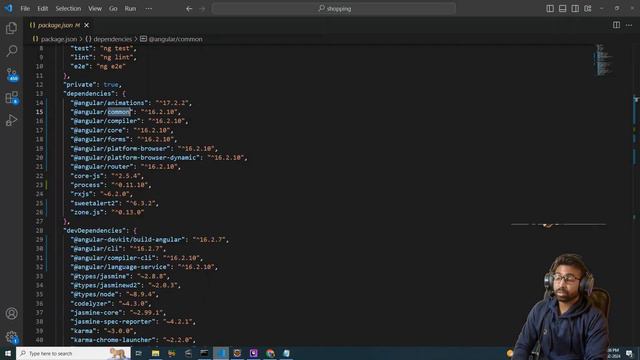The image size is (640, 360).
Task: Click the "process" dependency key
Action: (x=87, y=185)
